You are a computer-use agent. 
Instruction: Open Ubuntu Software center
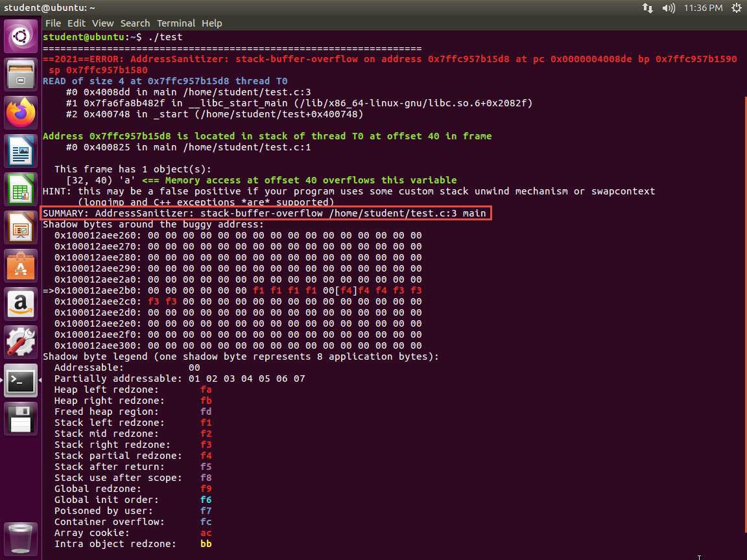(x=21, y=266)
